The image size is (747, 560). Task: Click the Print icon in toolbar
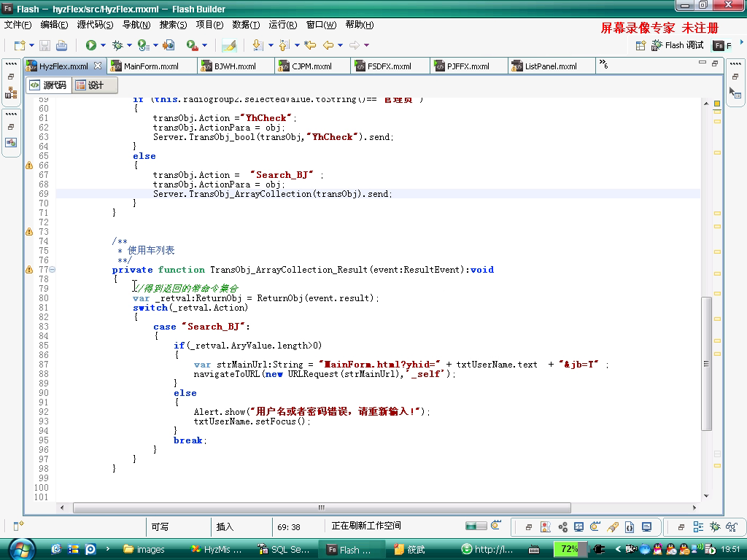click(x=61, y=45)
